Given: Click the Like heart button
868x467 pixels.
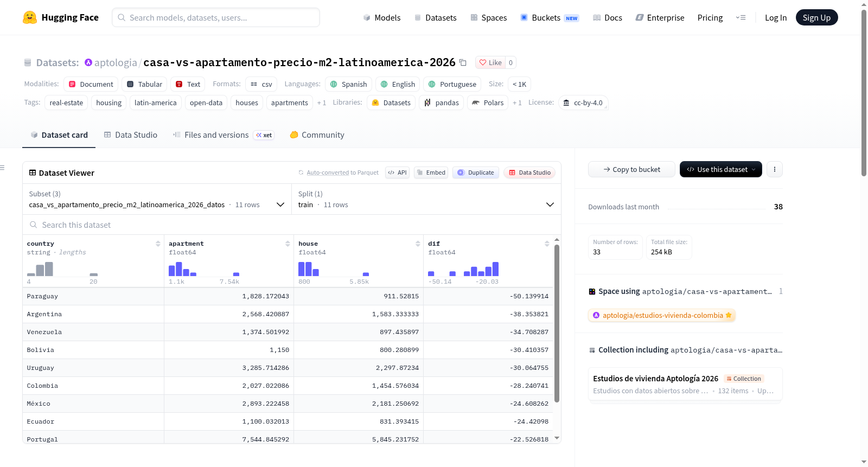Looking at the screenshot, I should tap(490, 62).
